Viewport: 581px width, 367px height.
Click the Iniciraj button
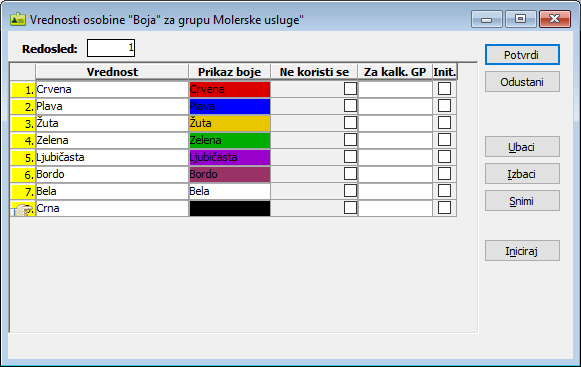pos(522,251)
